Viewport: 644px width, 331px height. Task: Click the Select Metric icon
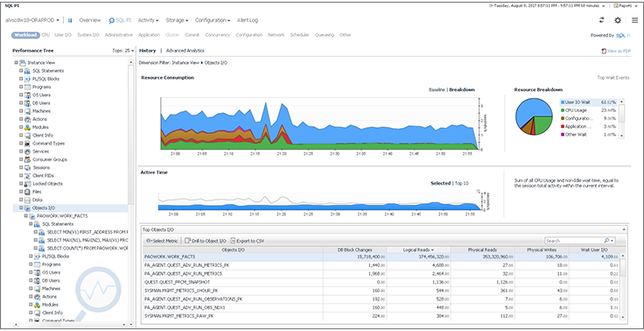(149, 241)
